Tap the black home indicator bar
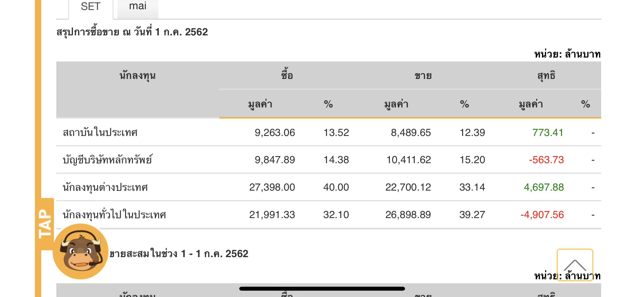 point(322,289)
